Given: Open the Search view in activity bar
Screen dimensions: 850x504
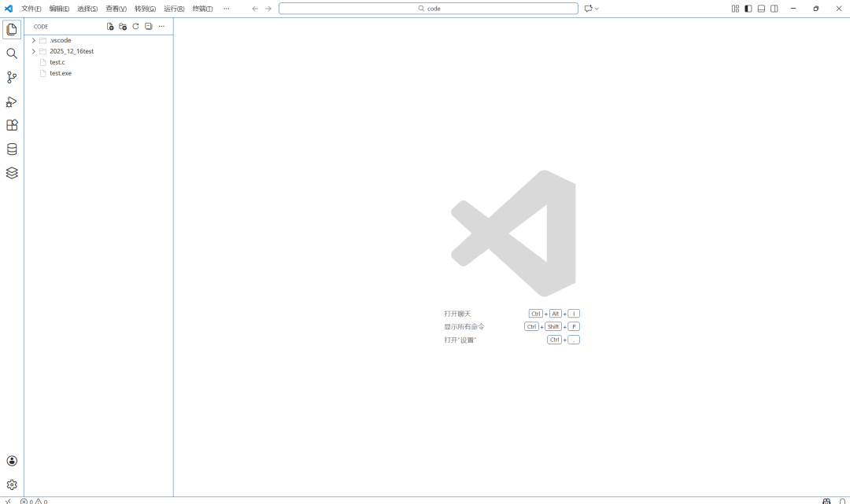Looking at the screenshot, I should click(12, 53).
